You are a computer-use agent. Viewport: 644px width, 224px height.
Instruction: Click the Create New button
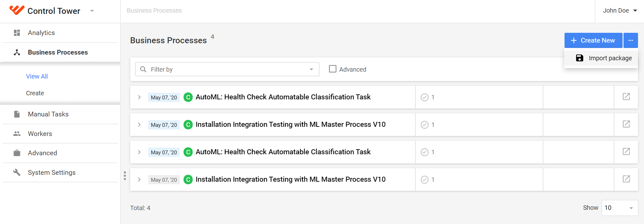pyautogui.click(x=593, y=40)
